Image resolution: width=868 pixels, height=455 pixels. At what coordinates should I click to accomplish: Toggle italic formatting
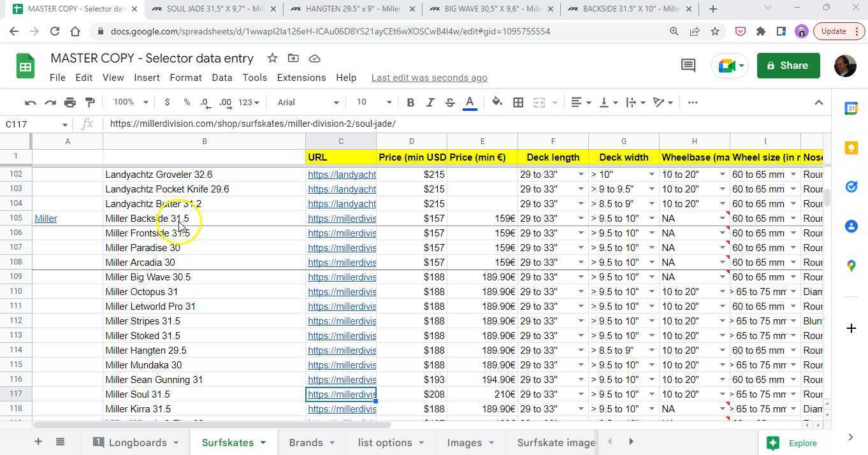pyautogui.click(x=430, y=103)
